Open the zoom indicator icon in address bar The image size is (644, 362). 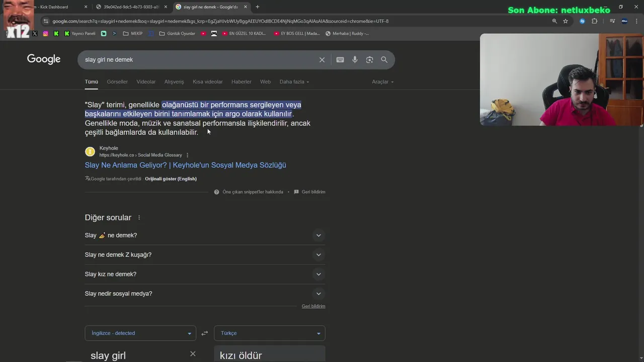pyautogui.click(x=554, y=21)
